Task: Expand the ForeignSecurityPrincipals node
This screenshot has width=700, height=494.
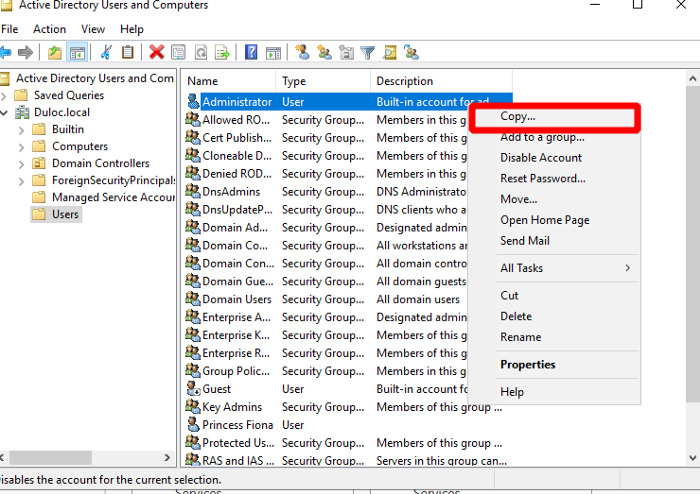Action: pos(21,181)
